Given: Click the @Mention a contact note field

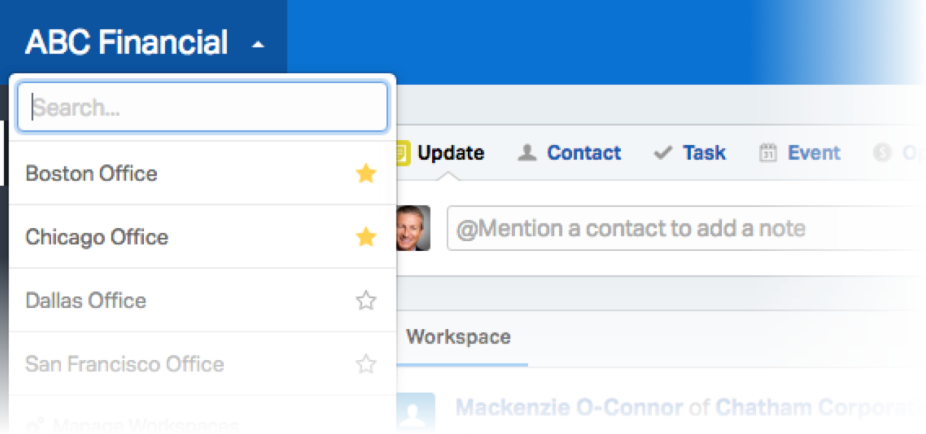Looking at the screenshot, I should pyautogui.click(x=686, y=229).
